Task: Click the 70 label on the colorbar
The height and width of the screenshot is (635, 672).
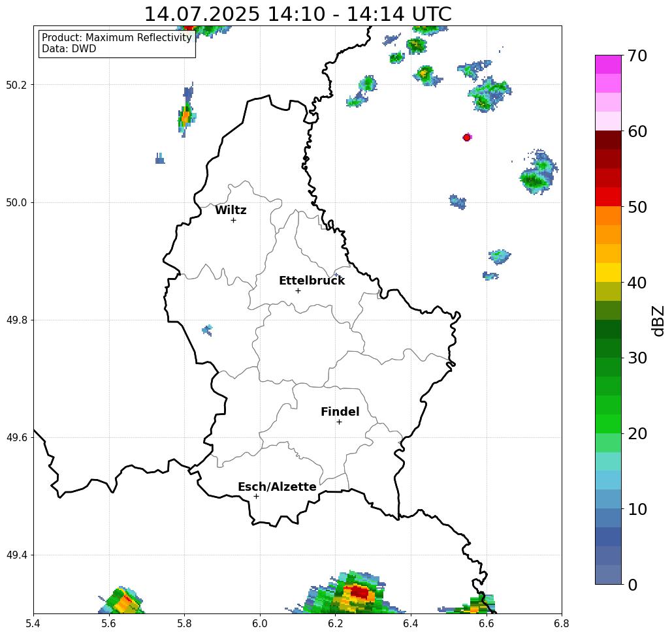Action: 637,55
